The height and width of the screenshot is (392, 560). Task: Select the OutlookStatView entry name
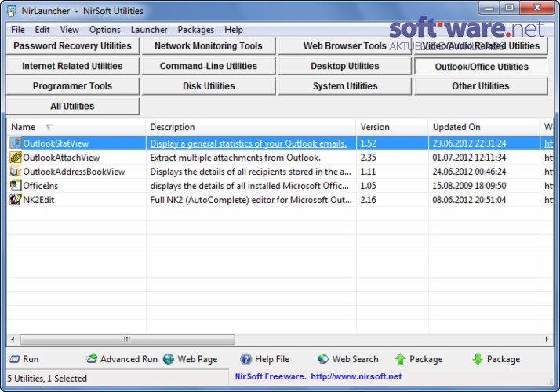coord(56,143)
